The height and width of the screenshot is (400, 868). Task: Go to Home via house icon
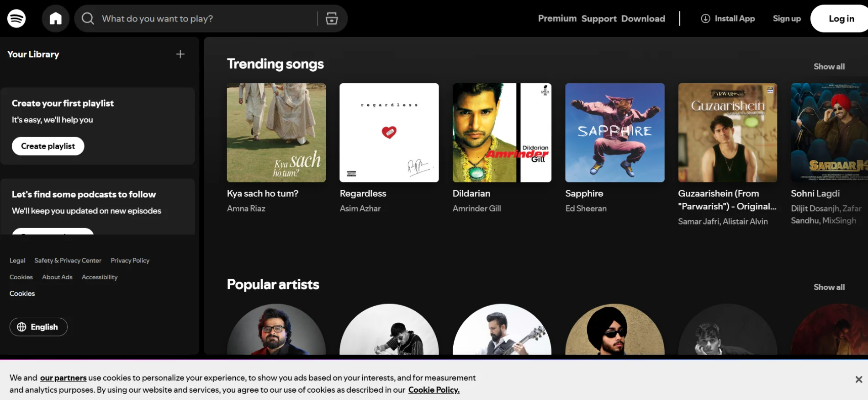[56, 18]
